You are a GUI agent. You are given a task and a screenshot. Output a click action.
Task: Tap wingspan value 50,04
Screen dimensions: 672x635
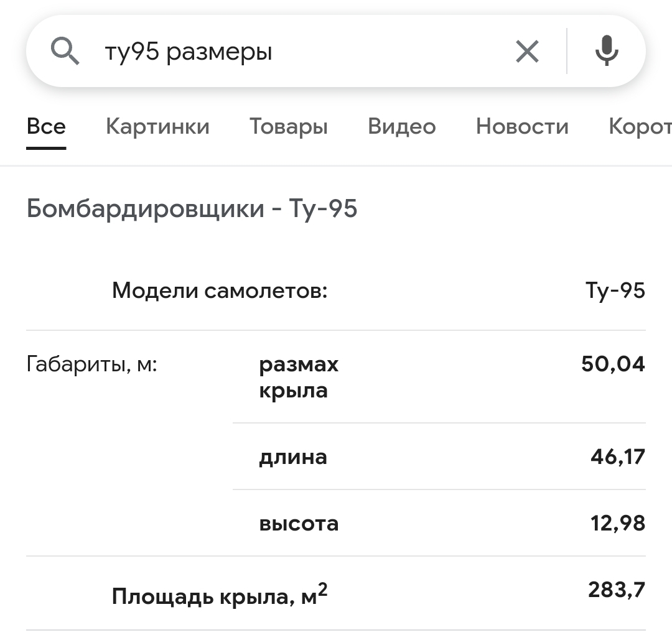click(x=613, y=364)
